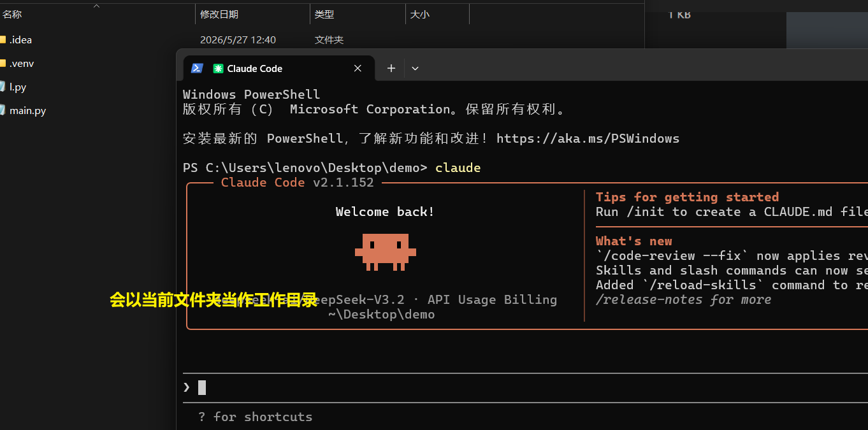This screenshot has width=868, height=430.
Task: Click the 'Tips for getting started' heading
Action: pyautogui.click(x=687, y=197)
